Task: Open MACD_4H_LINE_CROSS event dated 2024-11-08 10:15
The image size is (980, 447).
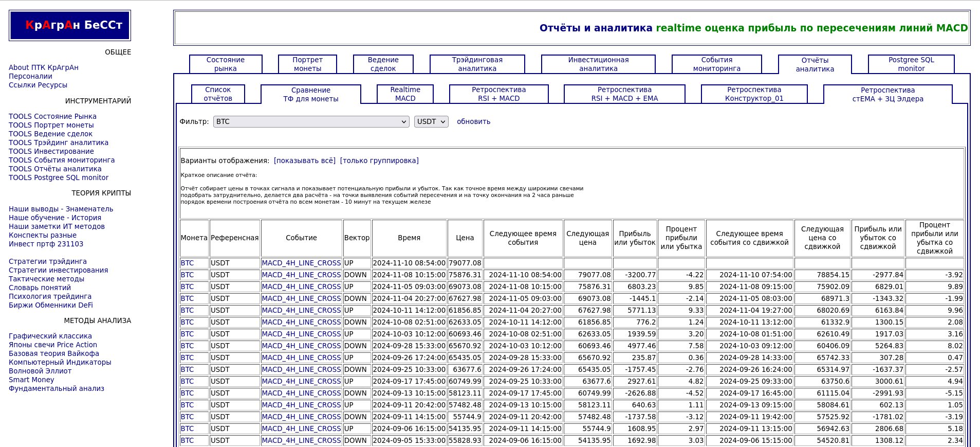Action: [x=301, y=275]
